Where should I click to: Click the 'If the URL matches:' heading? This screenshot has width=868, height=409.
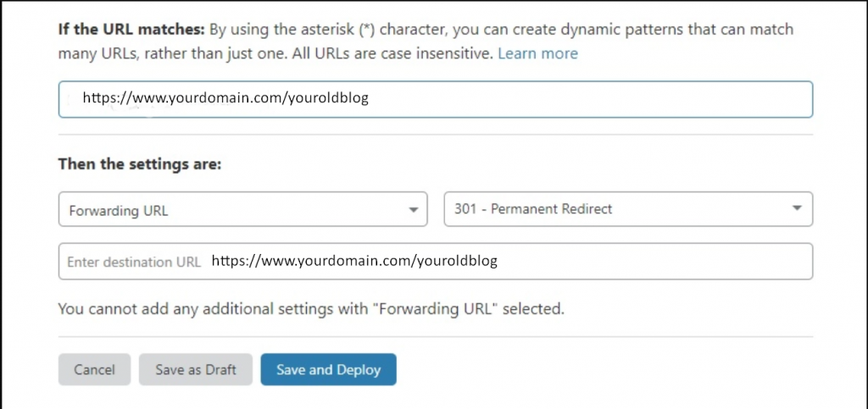131,29
